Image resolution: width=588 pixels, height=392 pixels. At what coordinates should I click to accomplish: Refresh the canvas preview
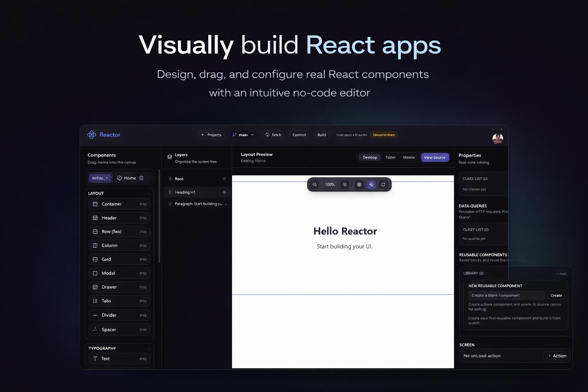coord(383,185)
